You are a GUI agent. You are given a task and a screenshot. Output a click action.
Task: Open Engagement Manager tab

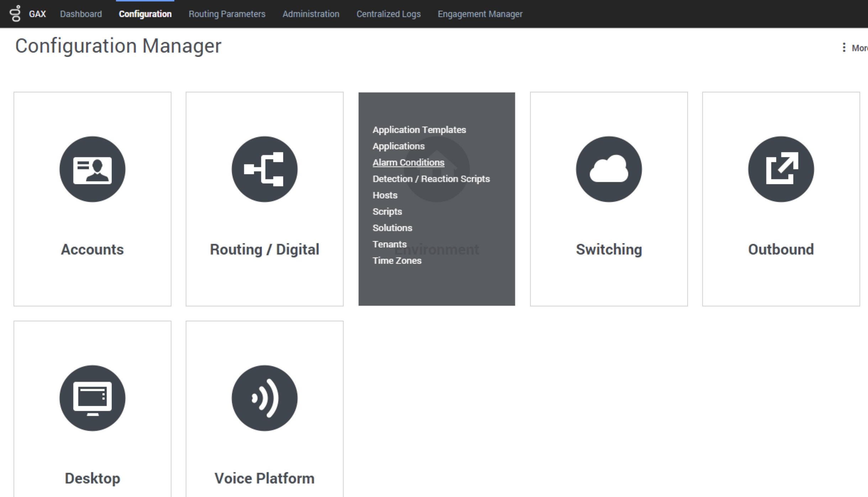tap(480, 14)
